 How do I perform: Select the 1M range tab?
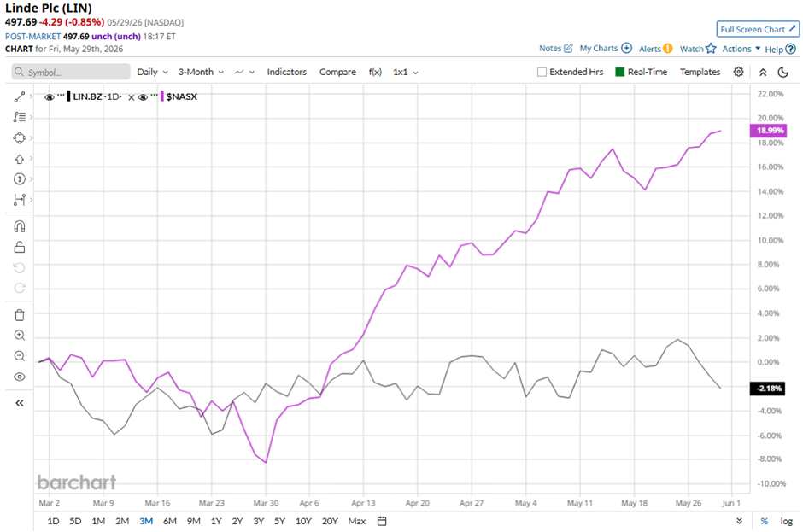click(98, 521)
